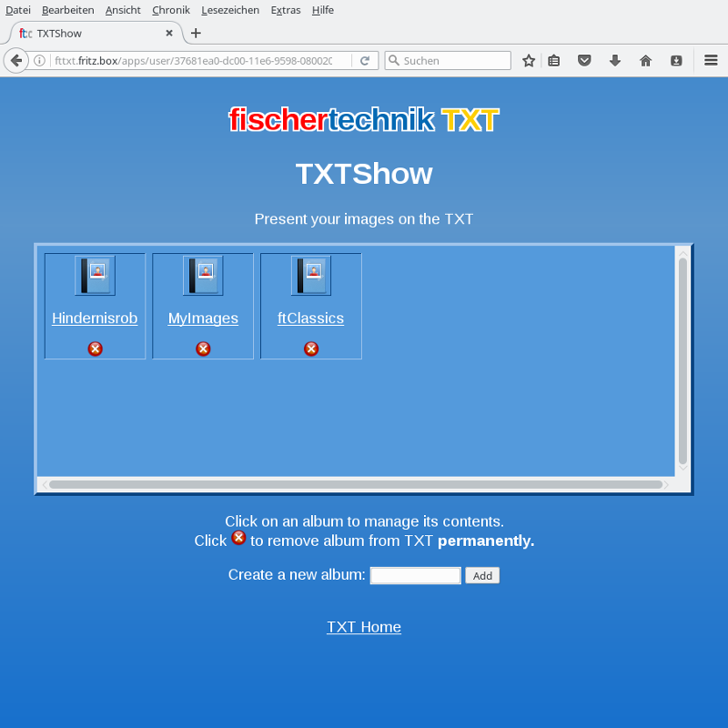728x728 pixels.
Task: Delete the ftClassics album
Action: point(311,349)
